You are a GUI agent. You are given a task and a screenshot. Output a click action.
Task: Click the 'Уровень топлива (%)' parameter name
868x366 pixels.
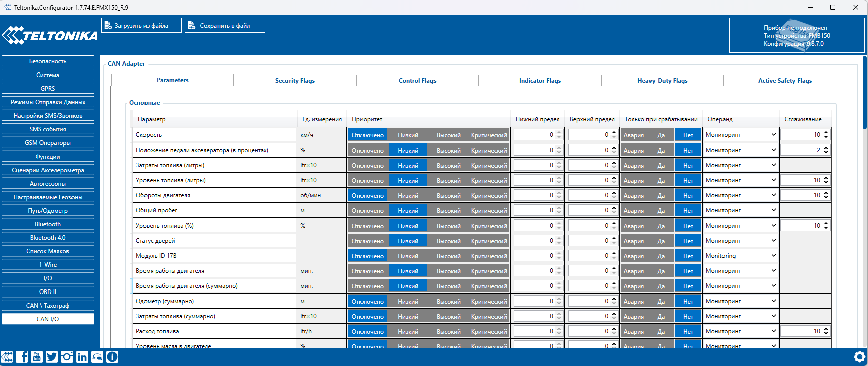click(165, 226)
